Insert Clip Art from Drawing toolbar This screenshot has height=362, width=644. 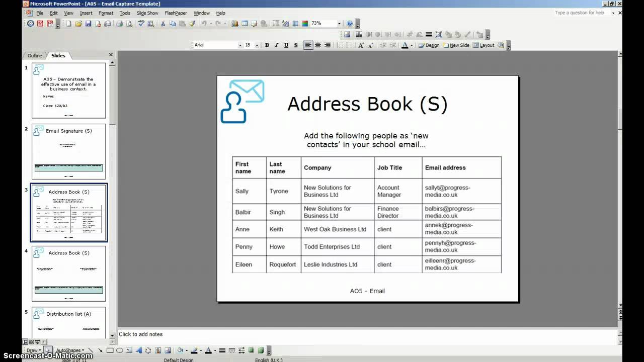click(158, 350)
